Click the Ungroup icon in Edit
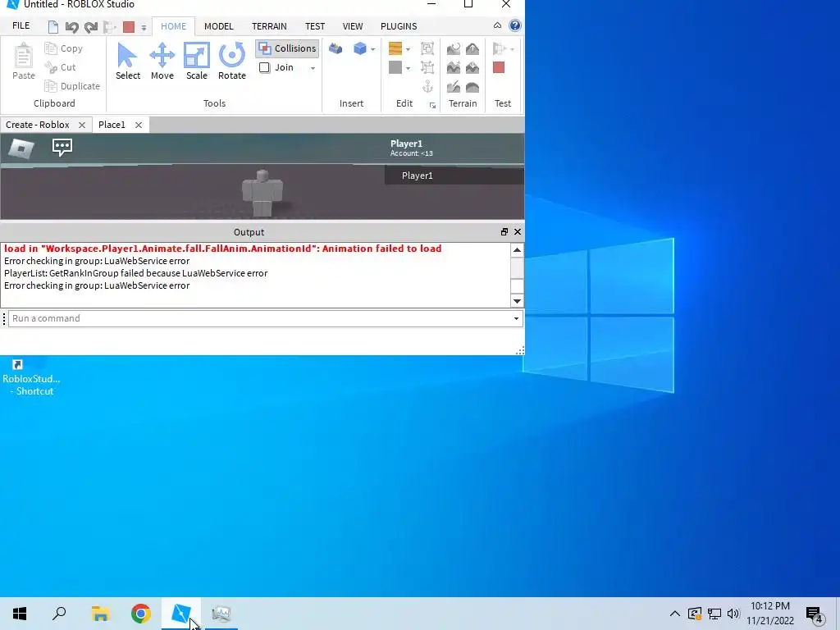The height and width of the screenshot is (630, 840). (427, 67)
